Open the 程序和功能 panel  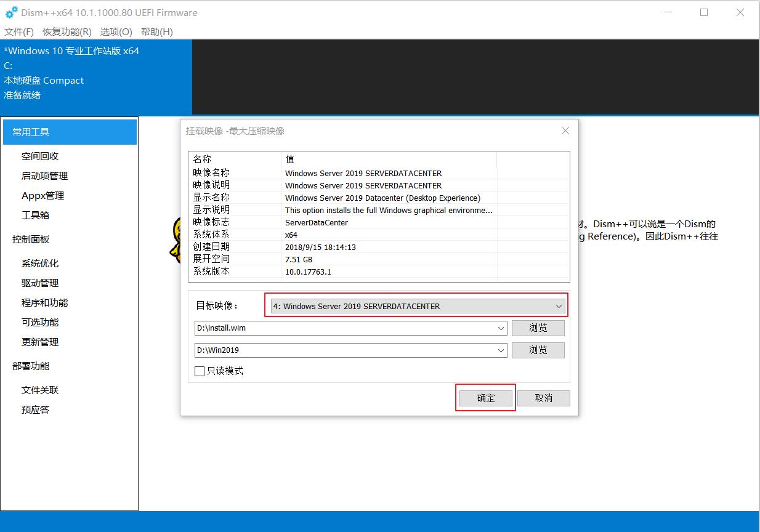click(x=44, y=302)
